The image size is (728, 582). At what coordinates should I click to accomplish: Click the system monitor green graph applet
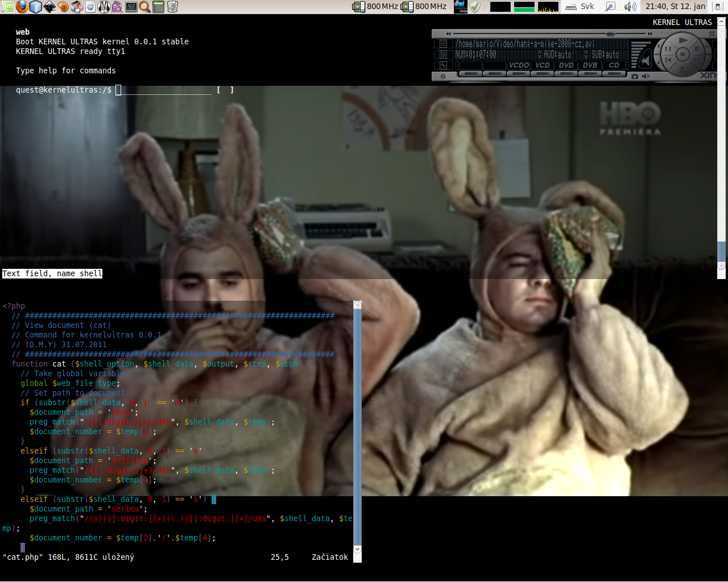(524, 7)
